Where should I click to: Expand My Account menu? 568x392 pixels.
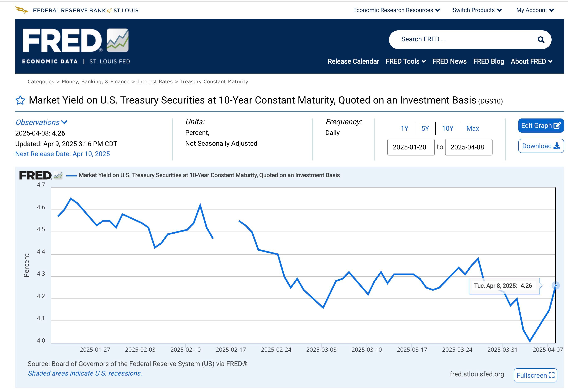pyautogui.click(x=535, y=10)
